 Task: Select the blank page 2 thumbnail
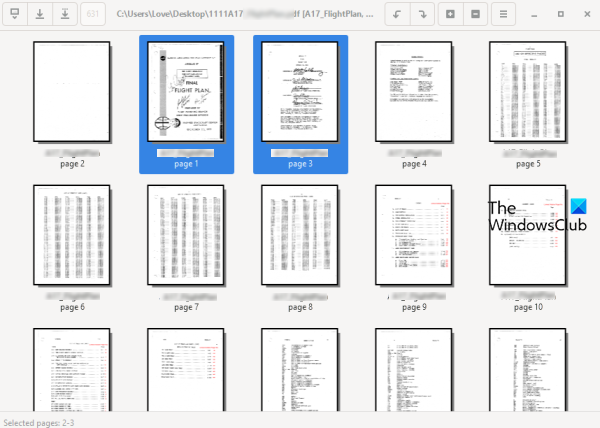click(x=72, y=92)
